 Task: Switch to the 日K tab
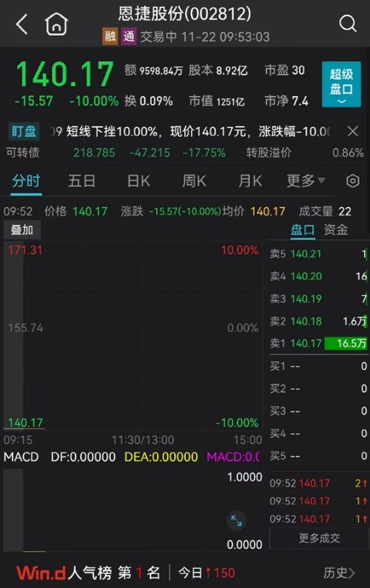(x=138, y=181)
